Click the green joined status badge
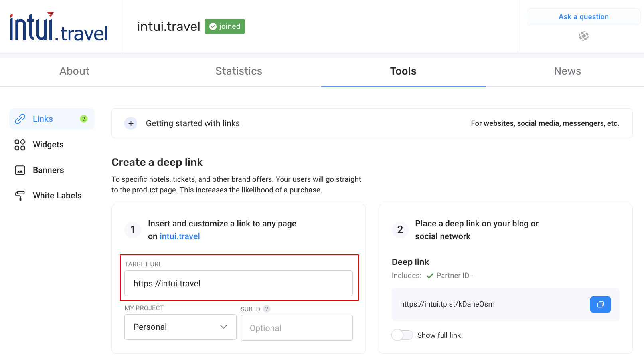644x361 pixels. click(x=225, y=26)
